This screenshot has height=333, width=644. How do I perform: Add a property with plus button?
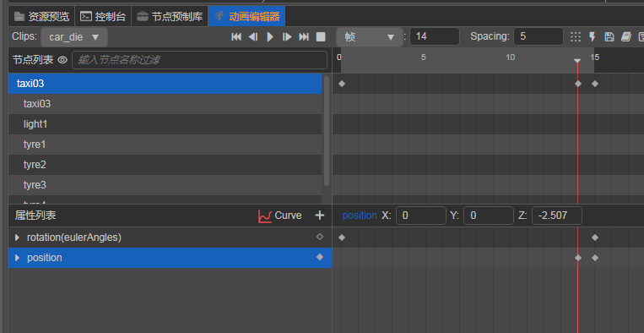pos(320,215)
